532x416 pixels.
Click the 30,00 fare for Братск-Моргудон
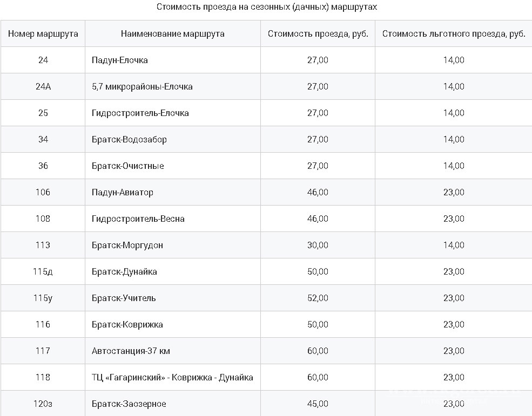click(x=318, y=245)
